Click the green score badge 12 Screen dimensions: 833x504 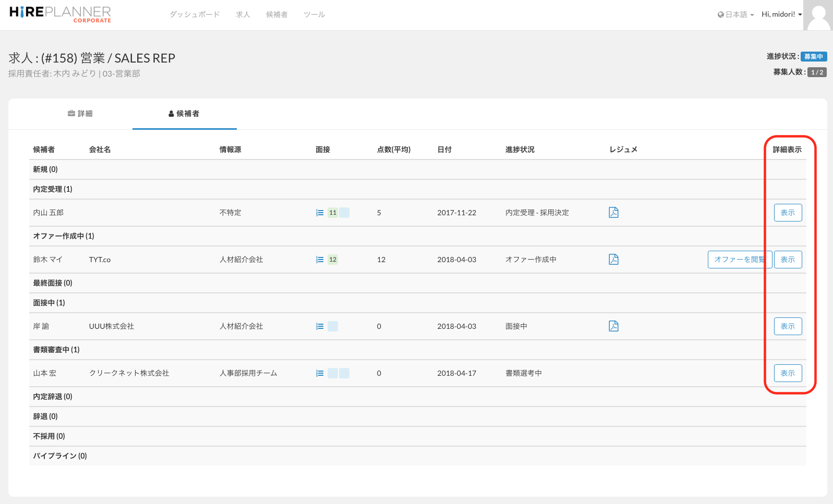333,260
